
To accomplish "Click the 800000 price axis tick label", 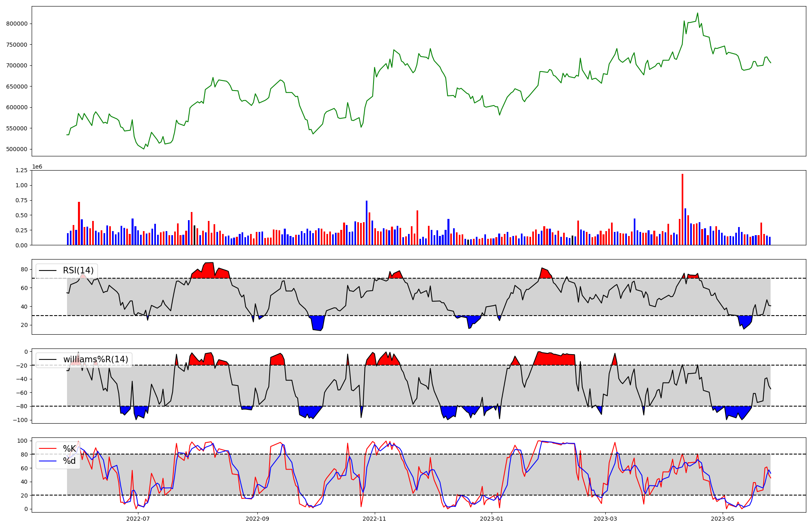I will pos(17,24).
